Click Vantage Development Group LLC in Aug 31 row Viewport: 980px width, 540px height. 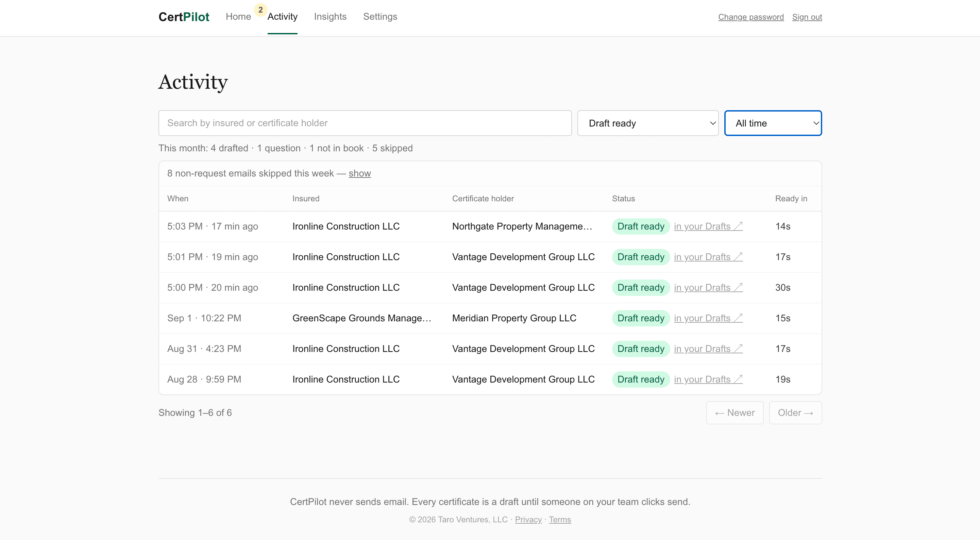click(x=523, y=349)
